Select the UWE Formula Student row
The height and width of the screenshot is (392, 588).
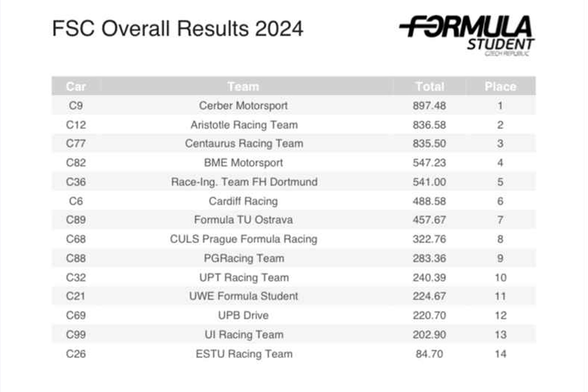click(x=243, y=296)
